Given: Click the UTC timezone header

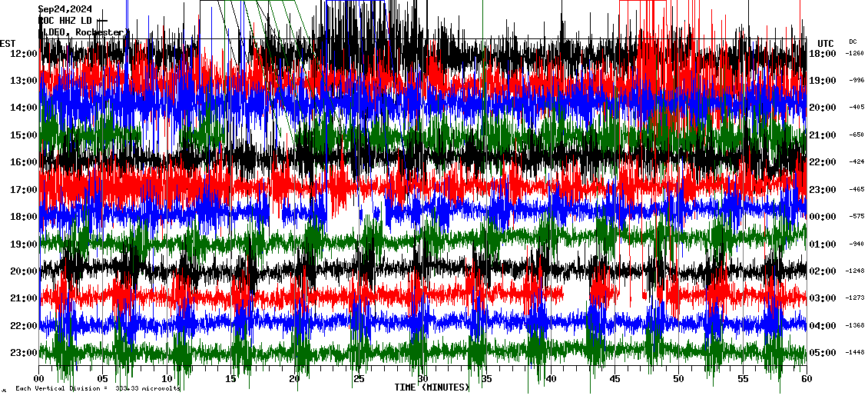Looking at the screenshot, I should (x=825, y=43).
